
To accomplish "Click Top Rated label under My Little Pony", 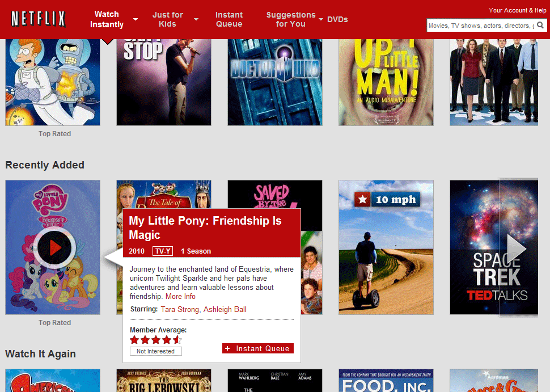I will pos(55,323).
